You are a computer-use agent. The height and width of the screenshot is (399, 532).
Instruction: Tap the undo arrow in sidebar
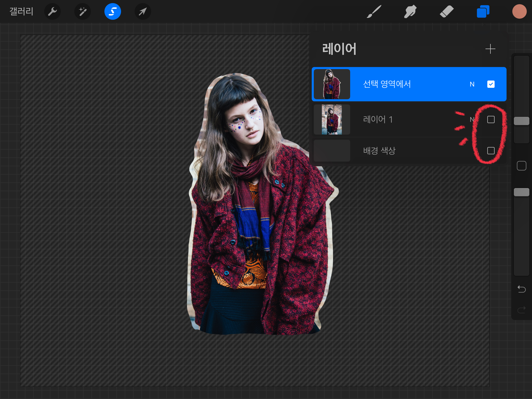pyautogui.click(x=521, y=289)
